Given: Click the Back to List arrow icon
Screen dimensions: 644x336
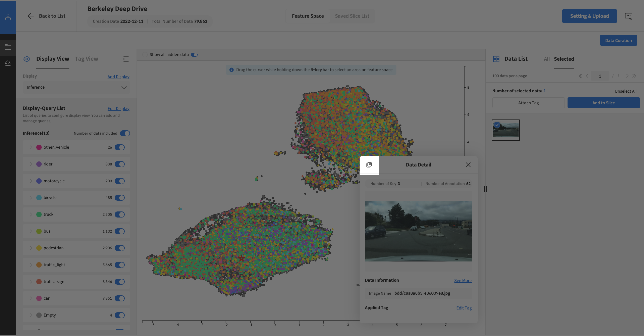Looking at the screenshot, I should (31, 16).
